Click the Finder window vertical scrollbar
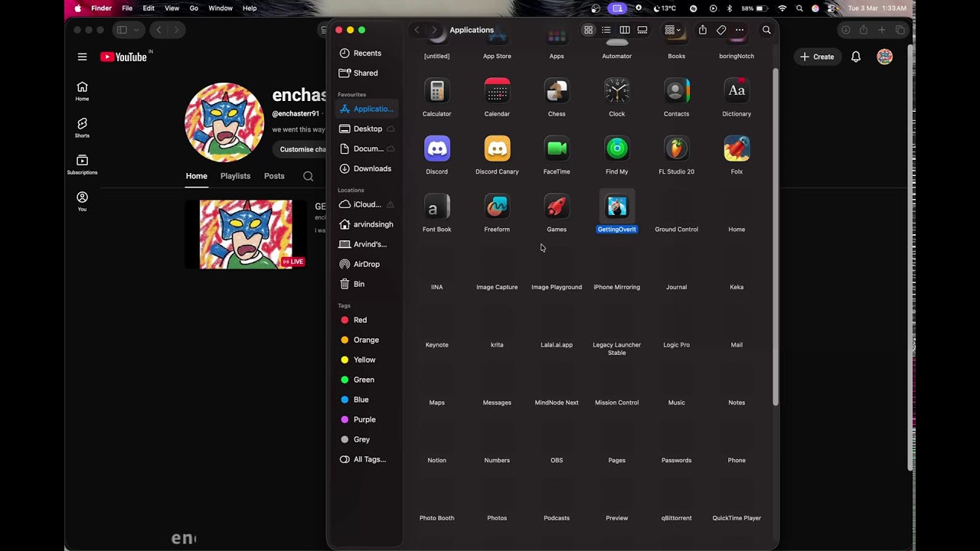 [775, 237]
